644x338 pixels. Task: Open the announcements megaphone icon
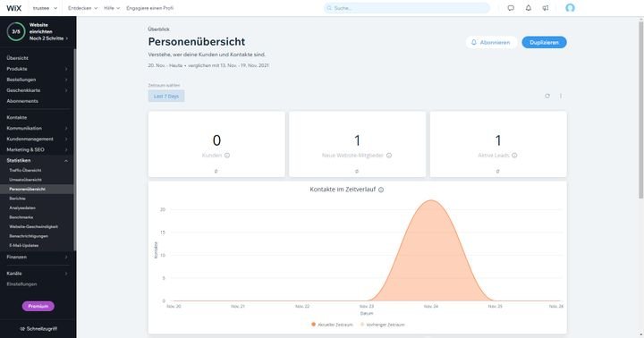(x=546, y=8)
